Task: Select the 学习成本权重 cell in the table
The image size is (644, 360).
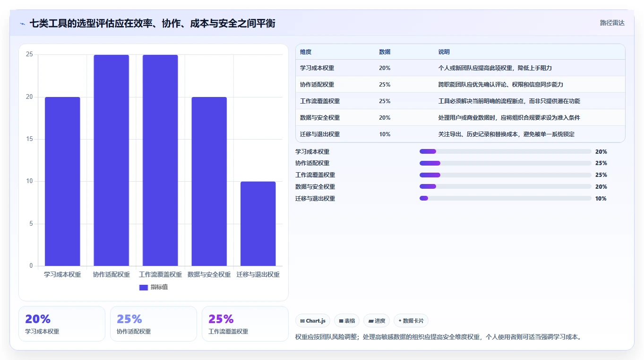Action: coord(317,68)
